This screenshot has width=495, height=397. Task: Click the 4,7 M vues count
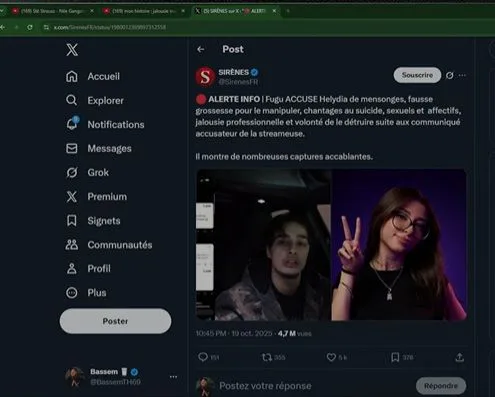coord(295,333)
